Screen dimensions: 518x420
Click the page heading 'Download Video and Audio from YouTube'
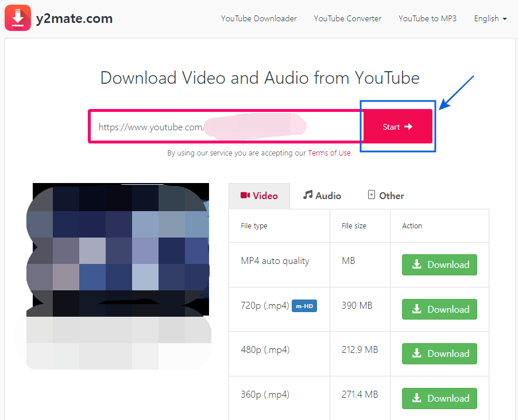(260, 78)
